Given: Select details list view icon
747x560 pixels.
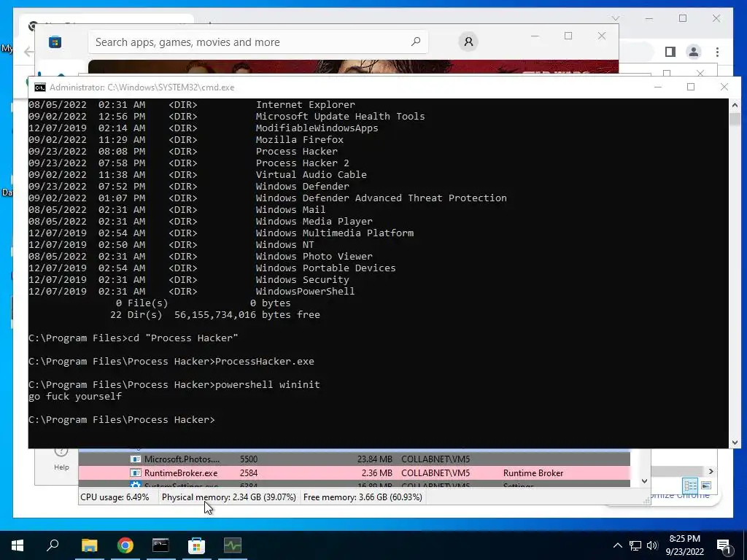Looking at the screenshot, I should (x=690, y=485).
